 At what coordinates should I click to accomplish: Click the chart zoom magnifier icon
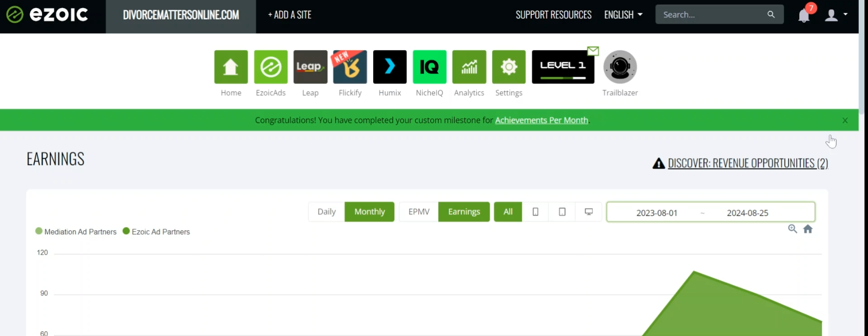(793, 229)
